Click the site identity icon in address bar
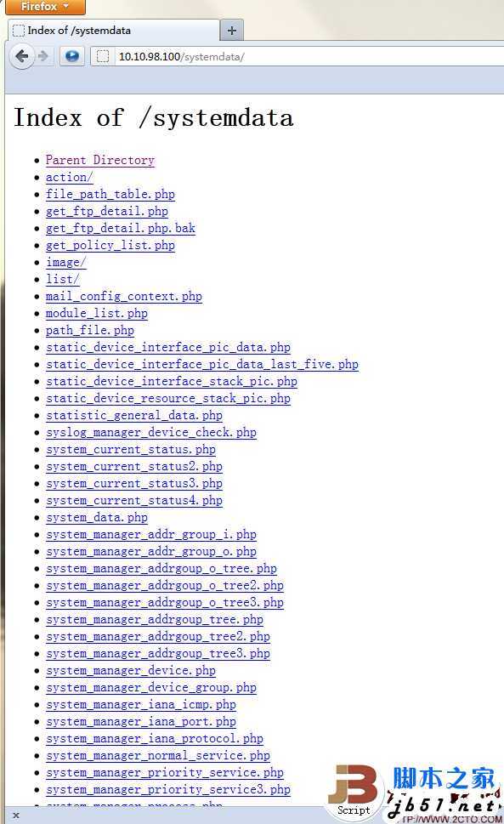 pos(104,56)
